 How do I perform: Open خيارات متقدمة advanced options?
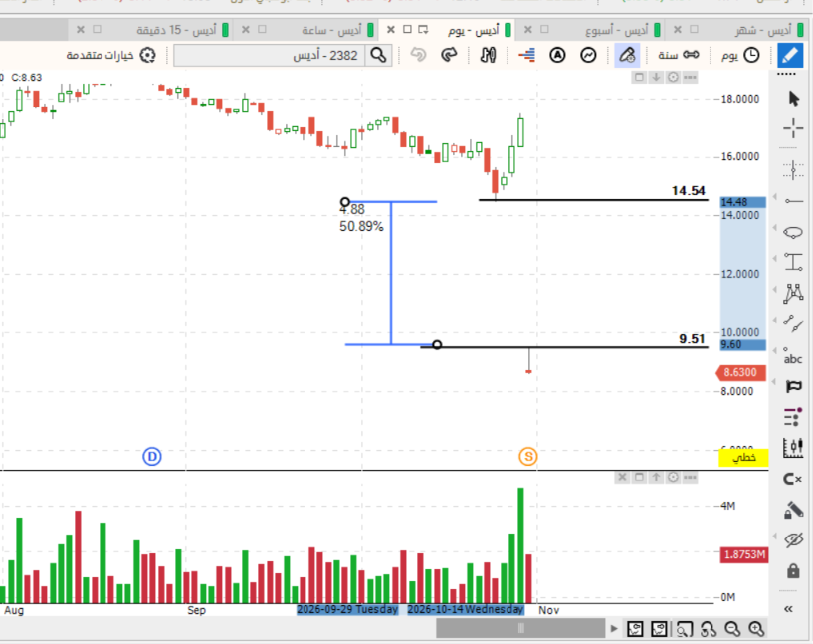coord(111,55)
